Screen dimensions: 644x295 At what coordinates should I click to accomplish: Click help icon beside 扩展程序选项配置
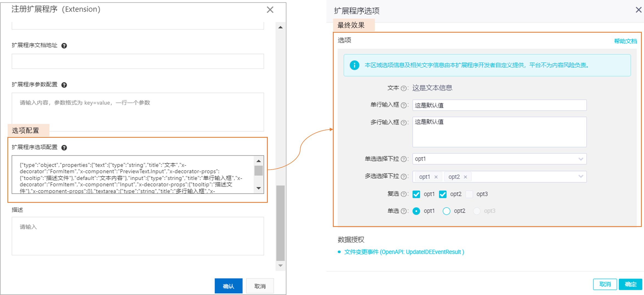point(64,148)
